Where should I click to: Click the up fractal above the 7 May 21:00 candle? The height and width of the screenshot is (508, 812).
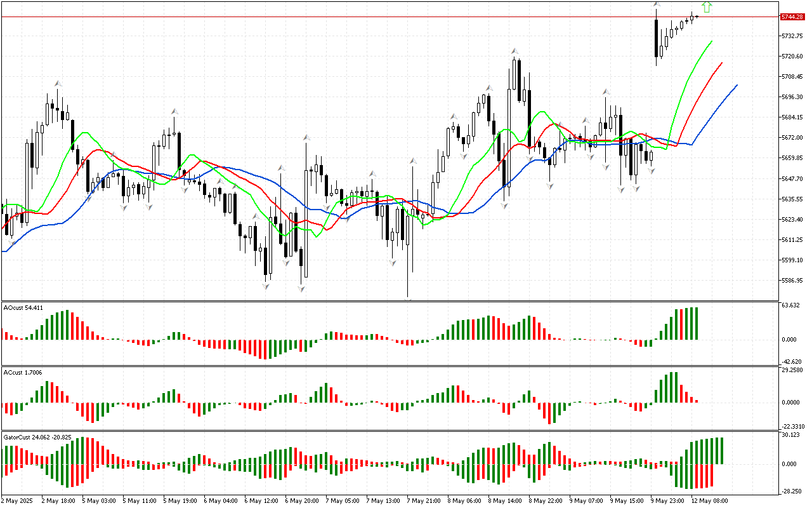[413, 161]
